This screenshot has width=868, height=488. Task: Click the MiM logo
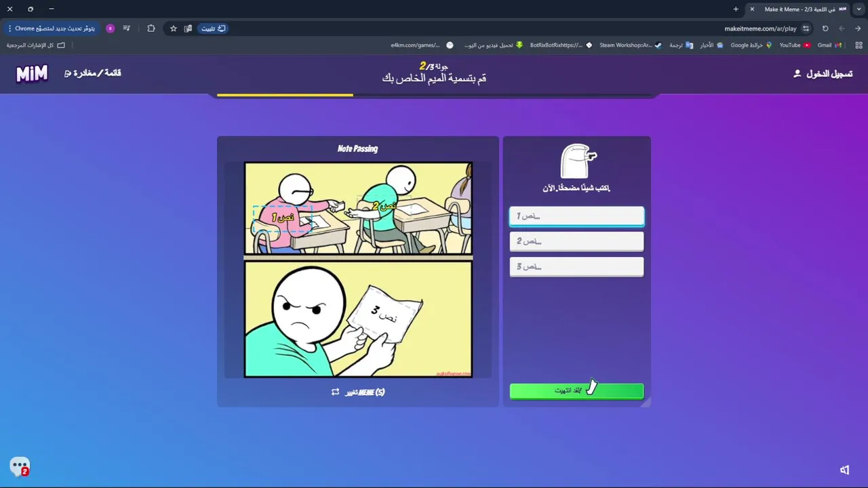[x=32, y=73]
